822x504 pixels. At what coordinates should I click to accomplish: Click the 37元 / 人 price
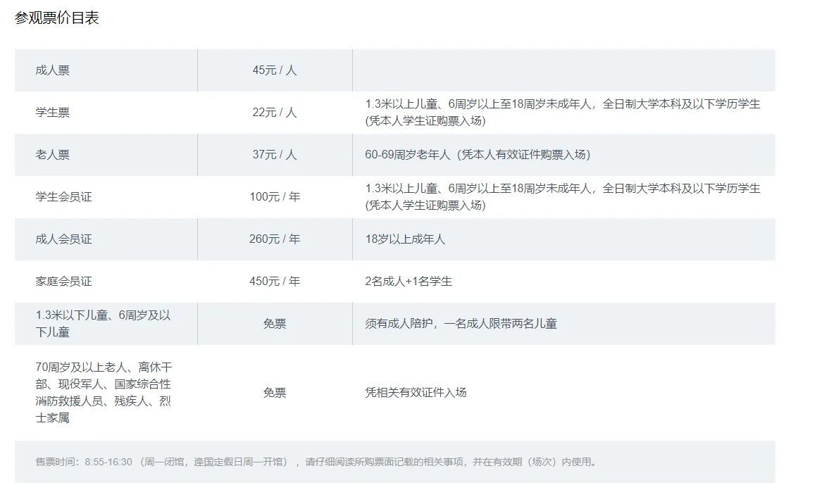tap(275, 155)
